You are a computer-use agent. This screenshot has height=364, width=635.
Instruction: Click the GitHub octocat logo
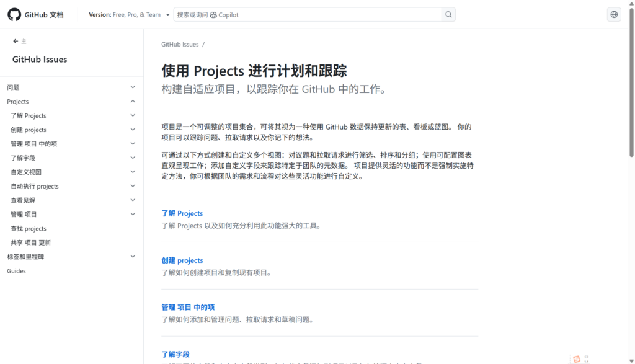coord(14,14)
